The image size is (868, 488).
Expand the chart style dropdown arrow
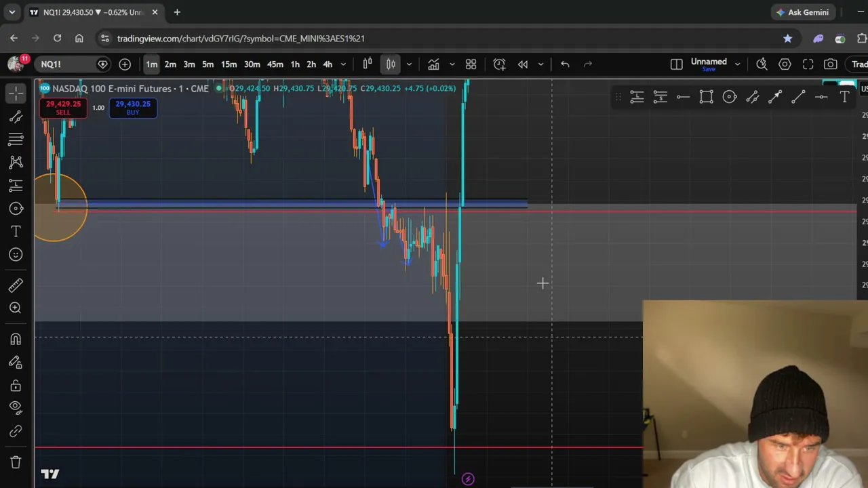tap(409, 64)
